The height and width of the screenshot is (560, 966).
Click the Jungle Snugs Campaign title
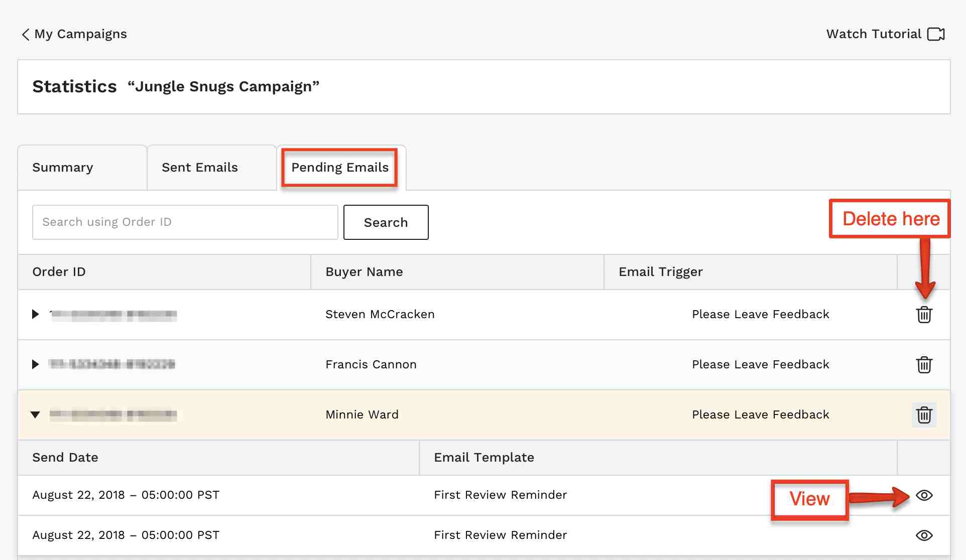click(223, 87)
